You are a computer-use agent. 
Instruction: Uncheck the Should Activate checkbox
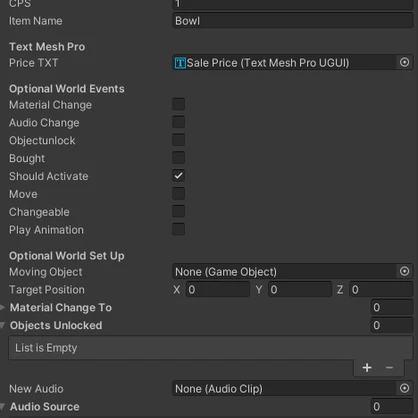(x=179, y=176)
